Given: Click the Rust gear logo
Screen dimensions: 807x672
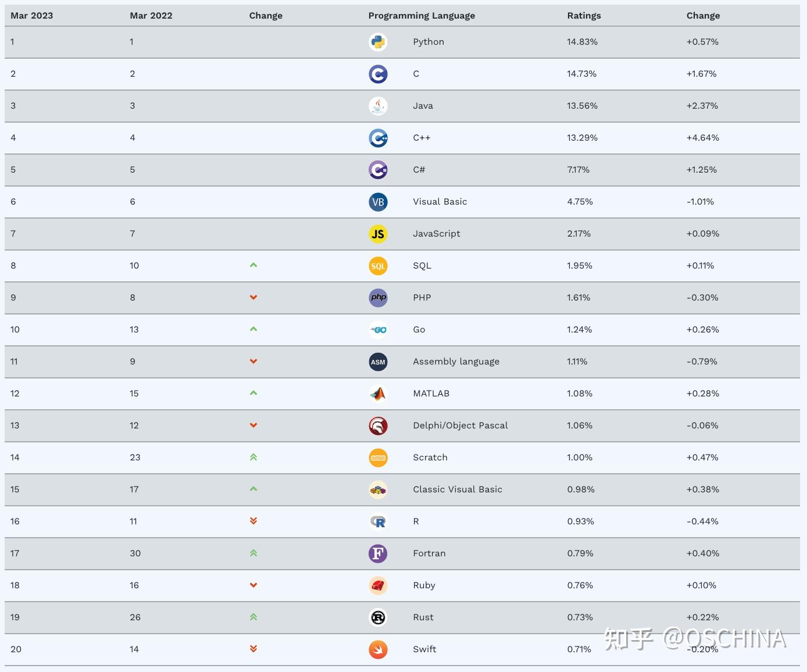Looking at the screenshot, I should point(378,617).
